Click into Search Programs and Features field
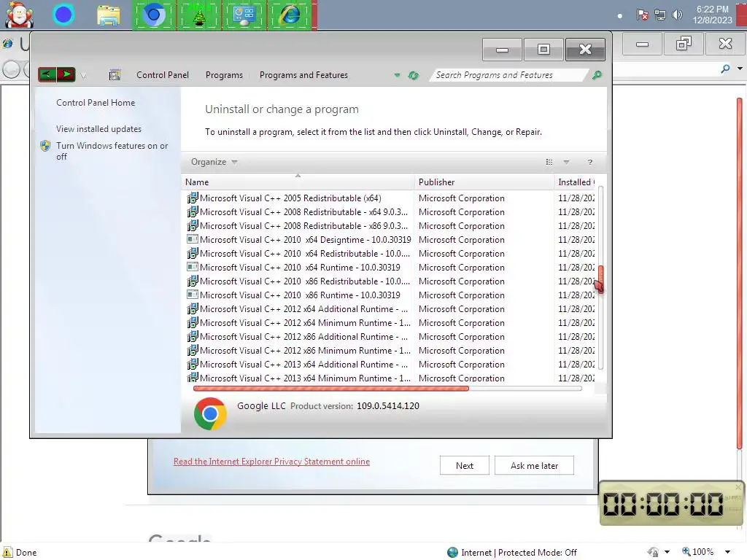The image size is (747, 560). coord(508,75)
